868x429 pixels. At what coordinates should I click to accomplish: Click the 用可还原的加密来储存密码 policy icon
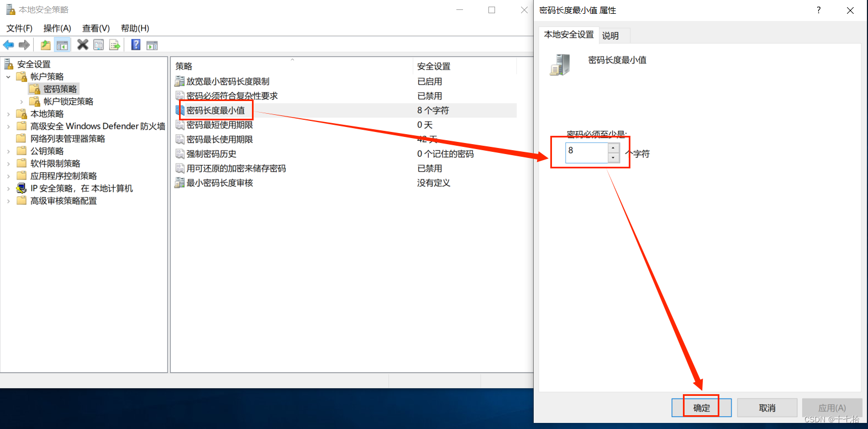(180, 168)
